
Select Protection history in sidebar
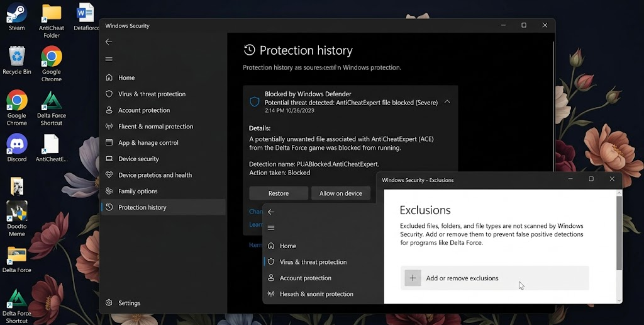(163, 207)
